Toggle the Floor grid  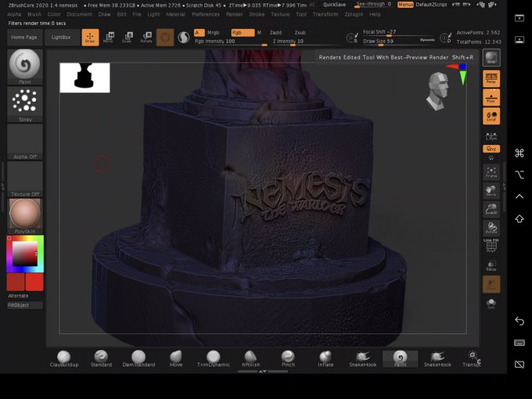click(491, 97)
